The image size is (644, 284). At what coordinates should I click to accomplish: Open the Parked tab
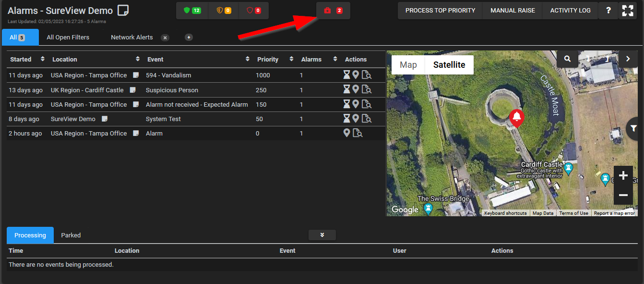pos(71,235)
